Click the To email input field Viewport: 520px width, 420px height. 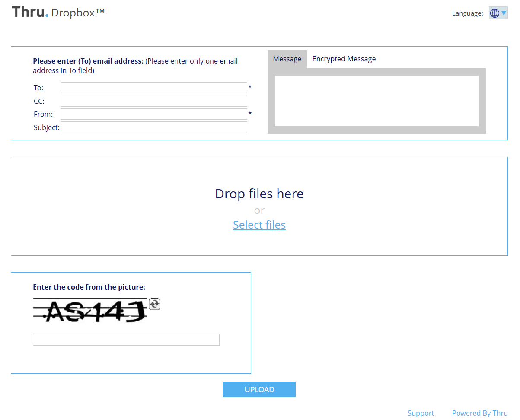[x=153, y=88]
